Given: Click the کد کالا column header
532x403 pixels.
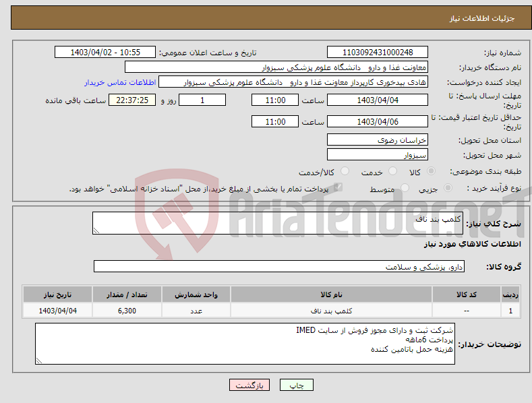Looking at the screenshot, I should [x=467, y=294].
